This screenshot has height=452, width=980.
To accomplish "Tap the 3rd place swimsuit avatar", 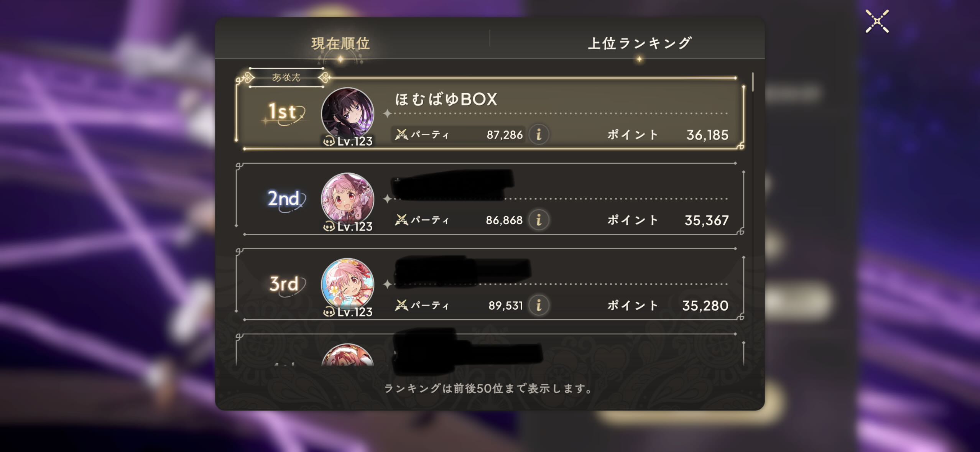I will click(x=347, y=285).
